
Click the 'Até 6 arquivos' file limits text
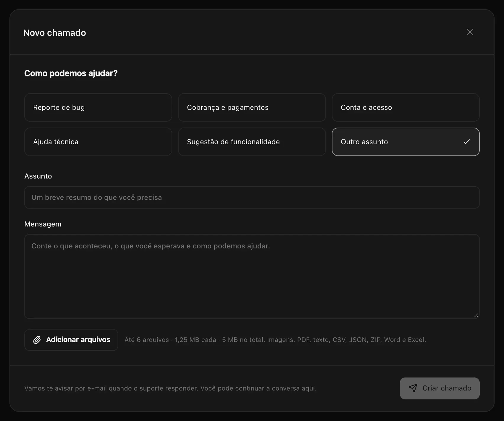click(x=275, y=340)
